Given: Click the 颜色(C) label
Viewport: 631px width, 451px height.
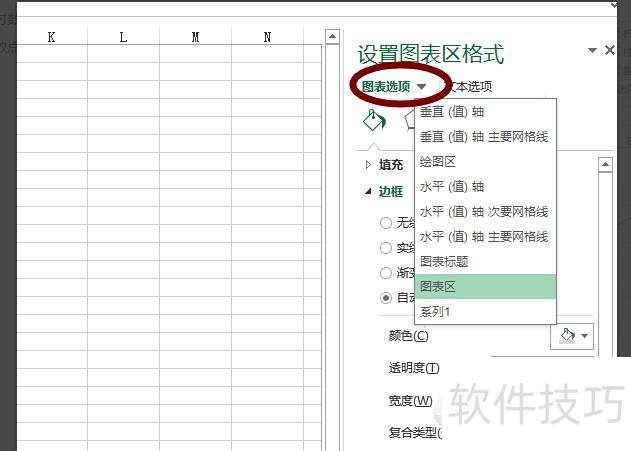Looking at the screenshot, I should click(x=408, y=336).
